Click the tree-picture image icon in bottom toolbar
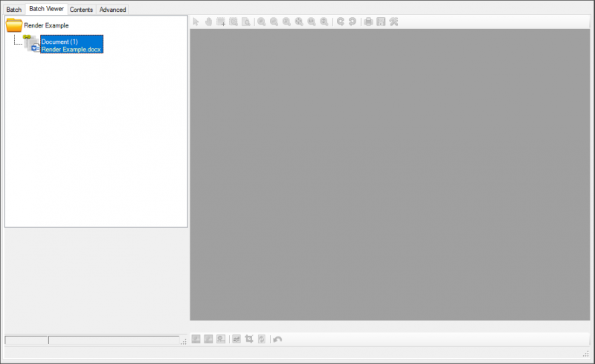Viewport: 595px width, 364px height. tap(221, 339)
